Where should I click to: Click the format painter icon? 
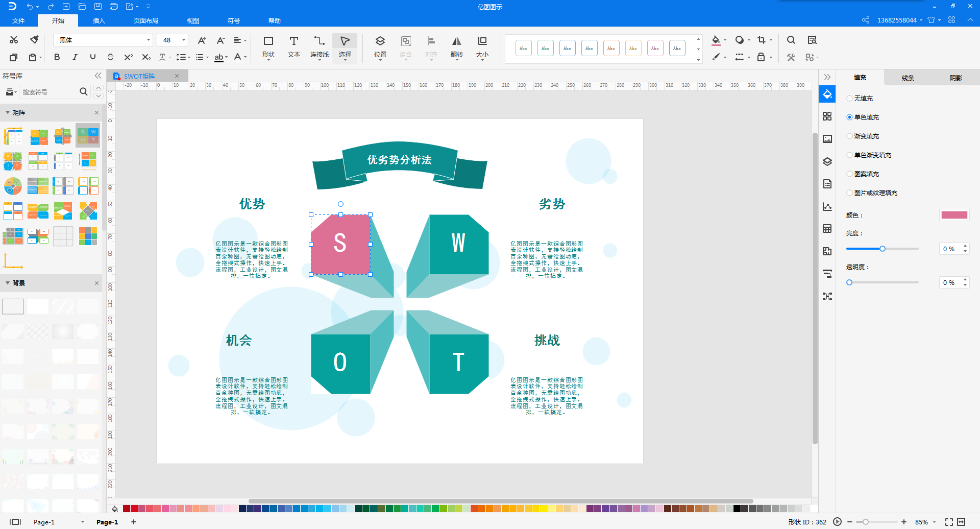(34, 40)
